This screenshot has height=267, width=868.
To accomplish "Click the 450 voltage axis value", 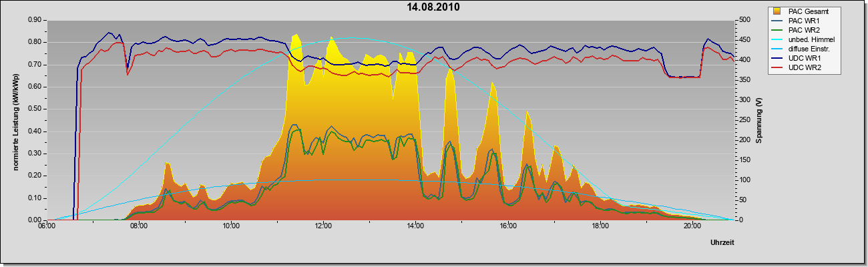I will point(743,40).
